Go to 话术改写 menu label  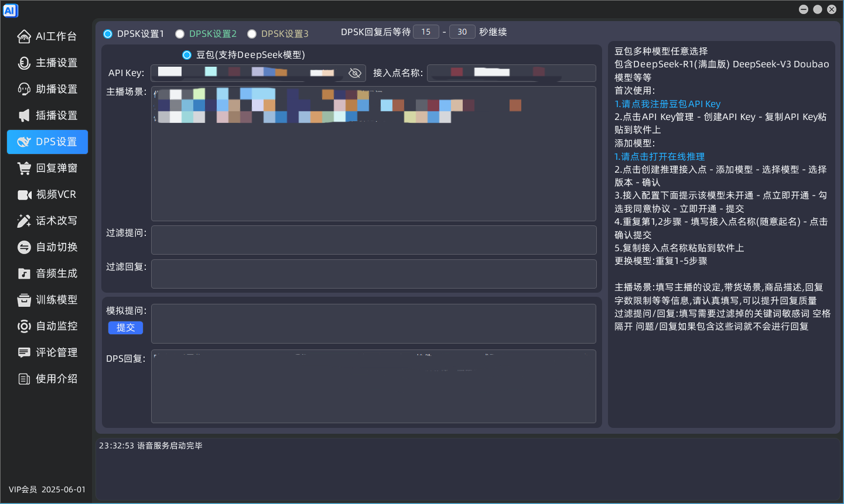[57, 221]
